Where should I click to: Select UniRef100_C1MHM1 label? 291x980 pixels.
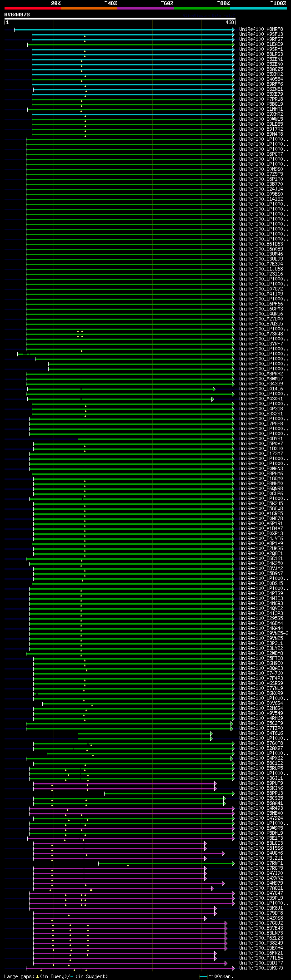(x=261, y=109)
